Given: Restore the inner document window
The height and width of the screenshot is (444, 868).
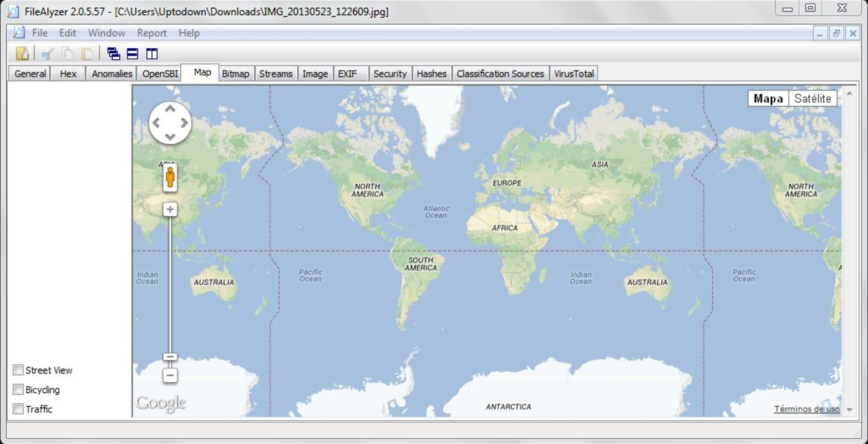Looking at the screenshot, I should click(x=836, y=33).
